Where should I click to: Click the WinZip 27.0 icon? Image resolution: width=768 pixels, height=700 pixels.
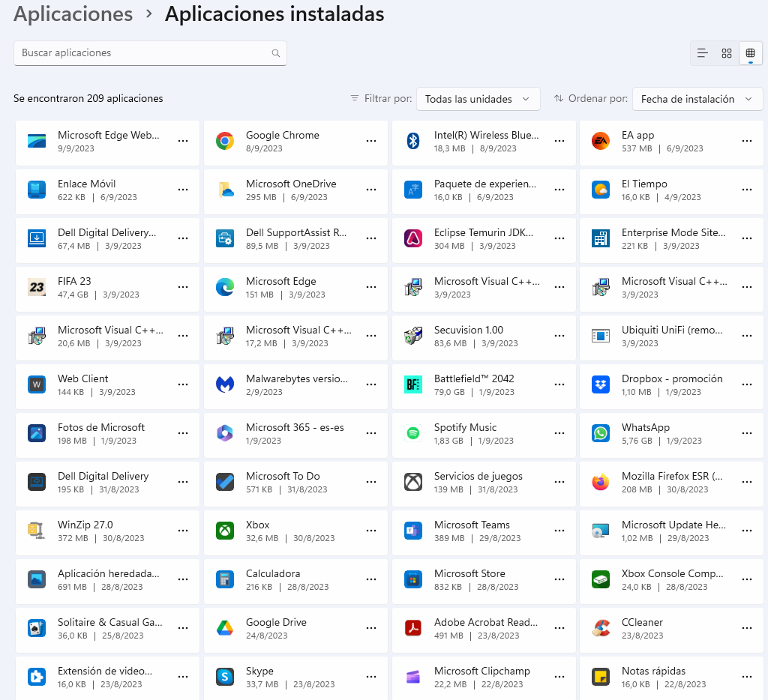pos(37,531)
